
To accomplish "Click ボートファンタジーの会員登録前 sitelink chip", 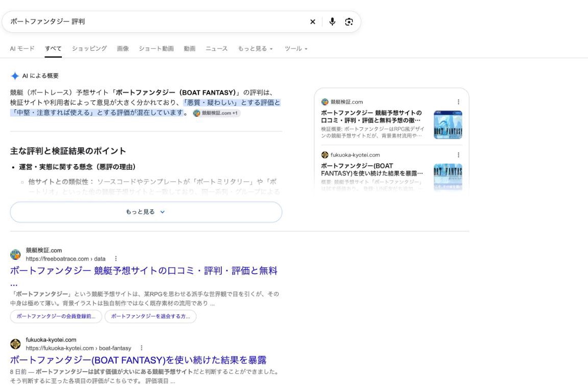I will click(x=56, y=316).
